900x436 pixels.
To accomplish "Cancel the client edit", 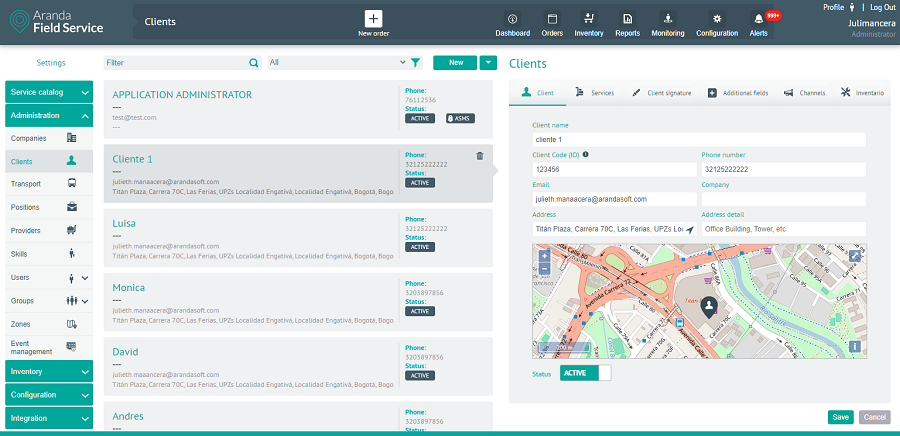I will [x=875, y=417].
